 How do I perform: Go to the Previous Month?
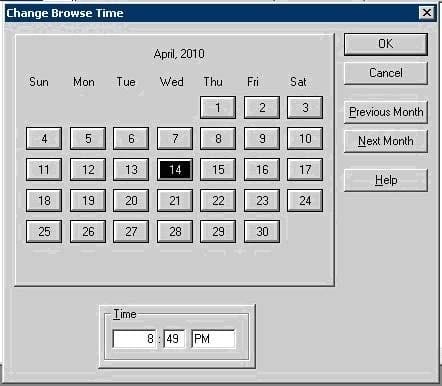point(386,112)
